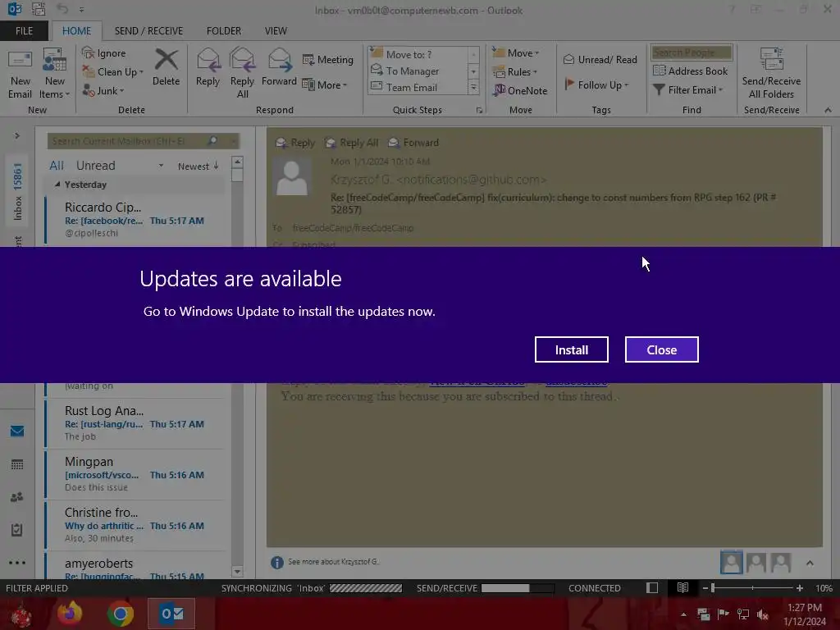
Task: Open the amyeroberts email
Action: [135, 568]
